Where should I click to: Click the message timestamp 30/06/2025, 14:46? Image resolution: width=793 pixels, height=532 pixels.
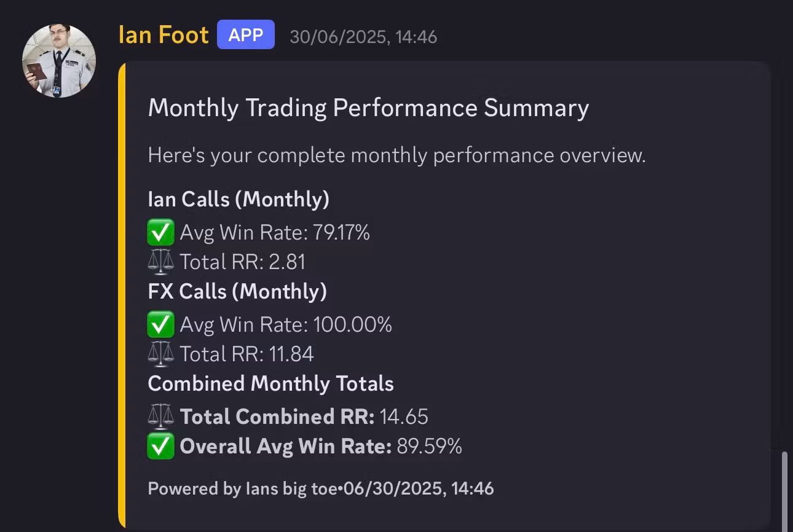(363, 37)
